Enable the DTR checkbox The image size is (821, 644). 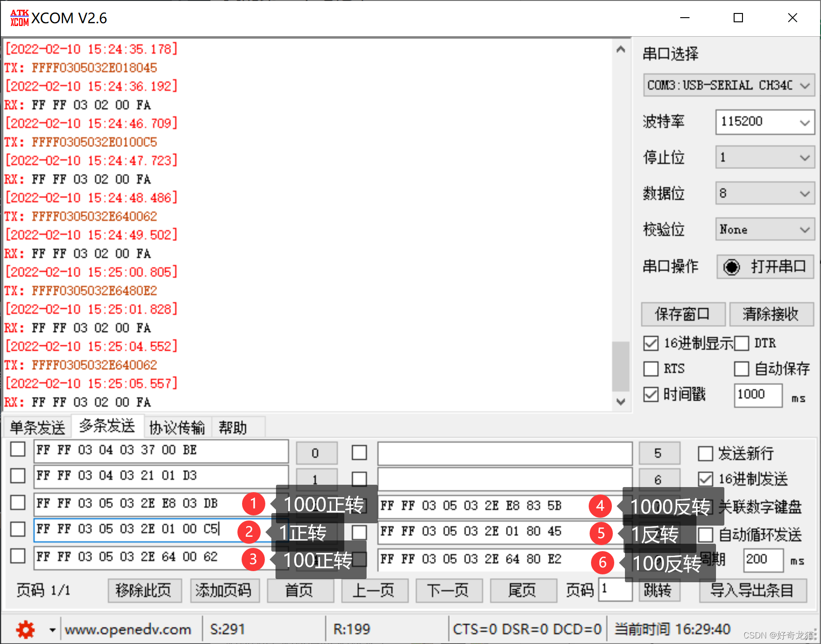pyautogui.click(x=742, y=344)
